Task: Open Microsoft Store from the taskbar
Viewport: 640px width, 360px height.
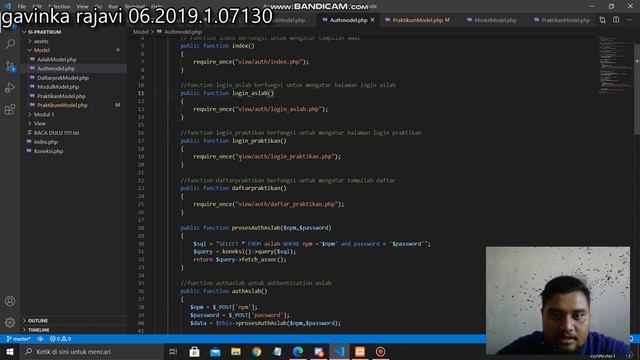Action: pos(194,351)
